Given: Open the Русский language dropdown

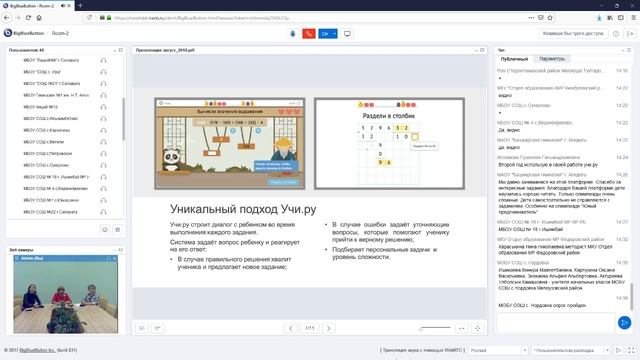Looking at the screenshot, I should (498, 350).
